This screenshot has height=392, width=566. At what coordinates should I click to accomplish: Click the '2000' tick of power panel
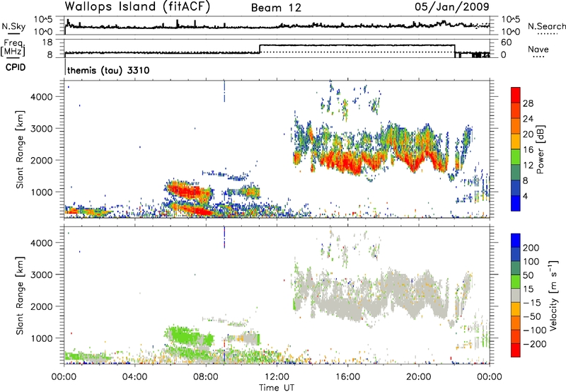click(42, 160)
